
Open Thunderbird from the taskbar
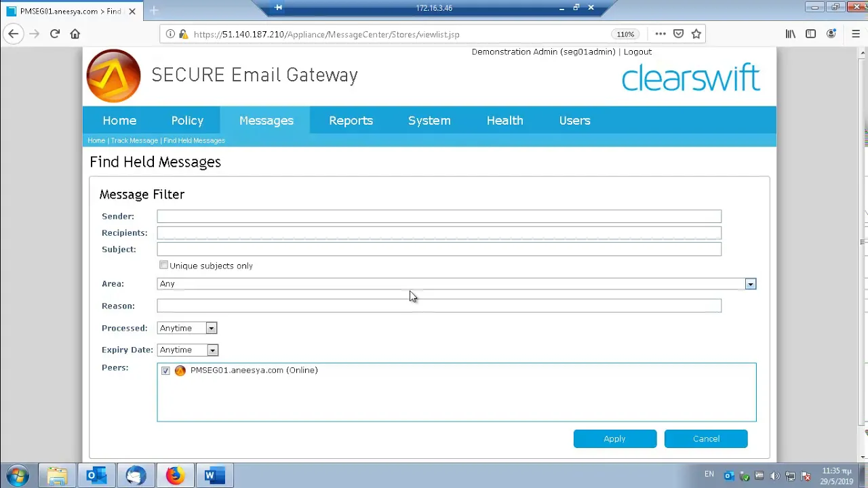[x=136, y=476]
